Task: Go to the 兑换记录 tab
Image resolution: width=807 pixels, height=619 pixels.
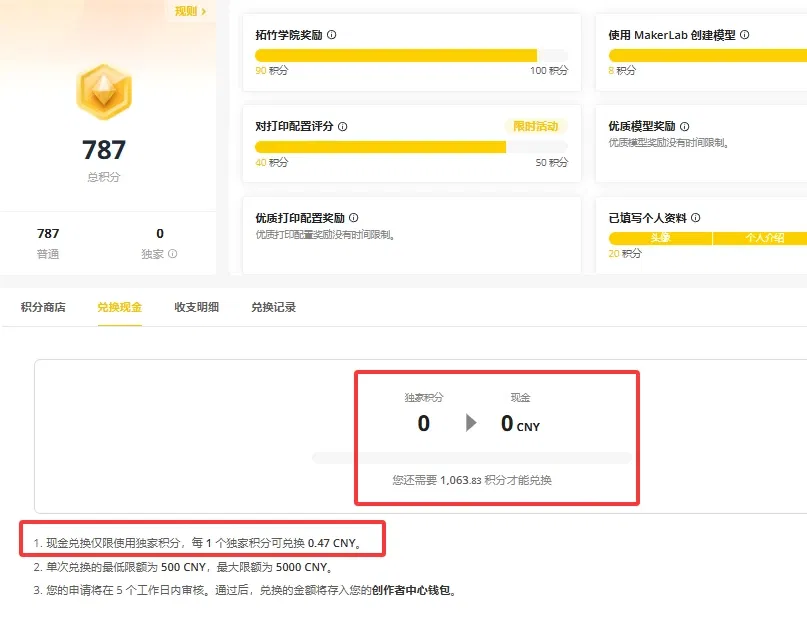Action: (x=273, y=307)
